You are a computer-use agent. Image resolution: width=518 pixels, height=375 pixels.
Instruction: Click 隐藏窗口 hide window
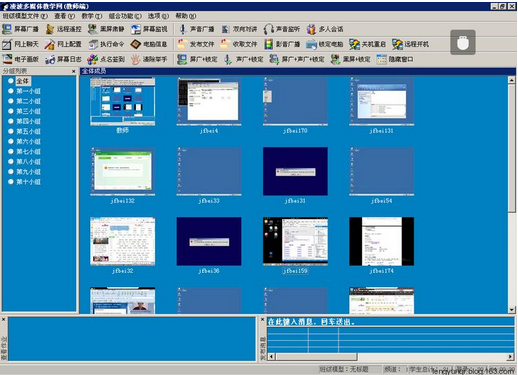pos(395,59)
